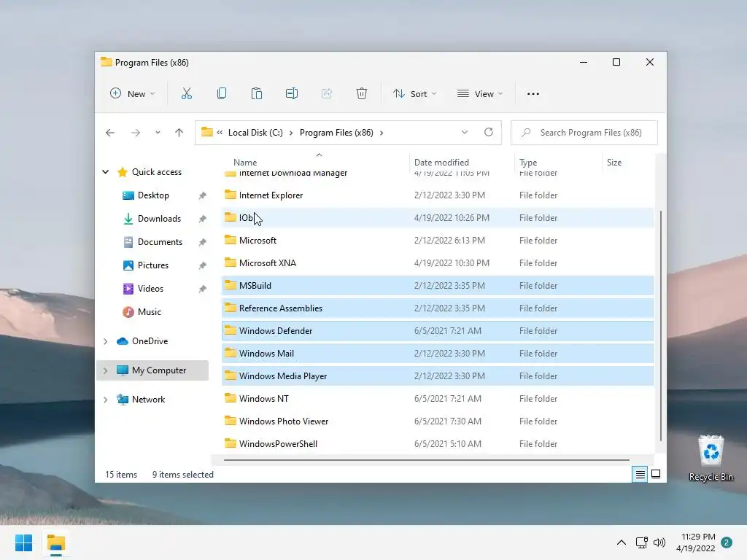Open recent locations dropdown arrow
747x560 pixels.
click(158, 133)
